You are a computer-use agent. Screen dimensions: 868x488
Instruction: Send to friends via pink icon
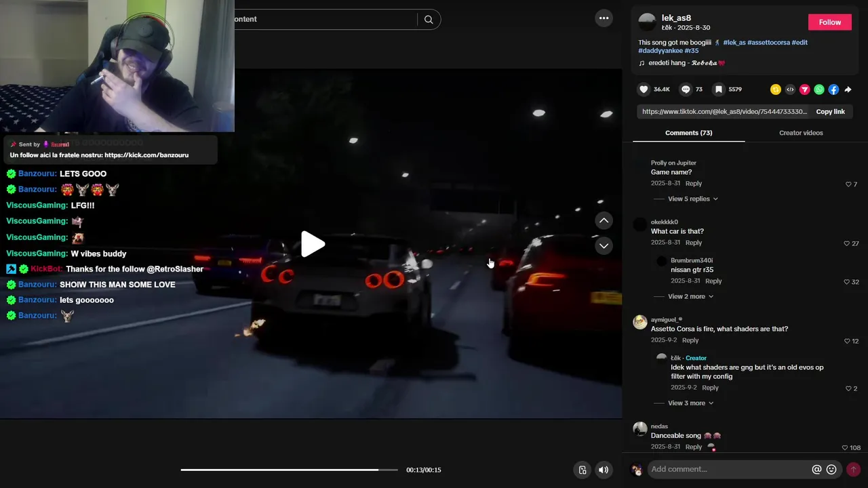pos(804,89)
